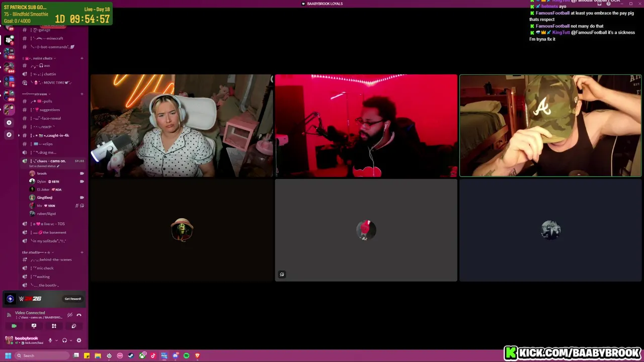Open File Explorer from taskbar
Viewport: 644px width, 362px height.
[98, 355]
